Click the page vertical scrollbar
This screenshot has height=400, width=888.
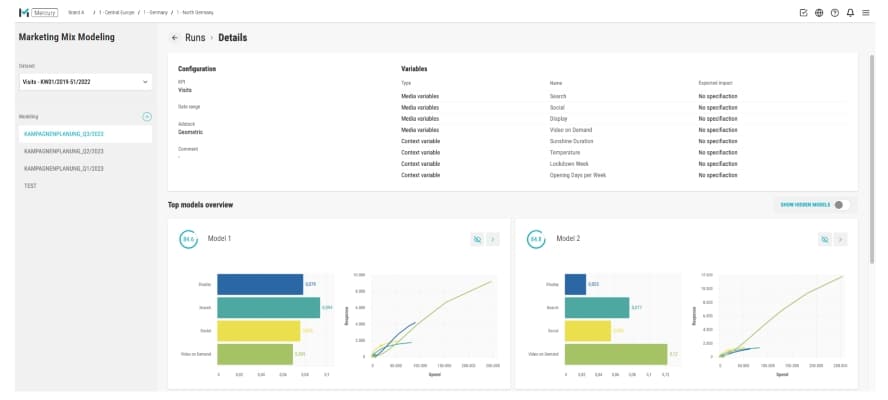coord(872,158)
